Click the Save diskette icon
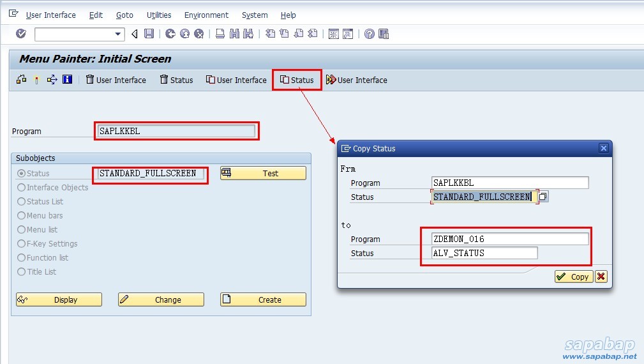Screen dimensions: 644x364 (x=149, y=34)
